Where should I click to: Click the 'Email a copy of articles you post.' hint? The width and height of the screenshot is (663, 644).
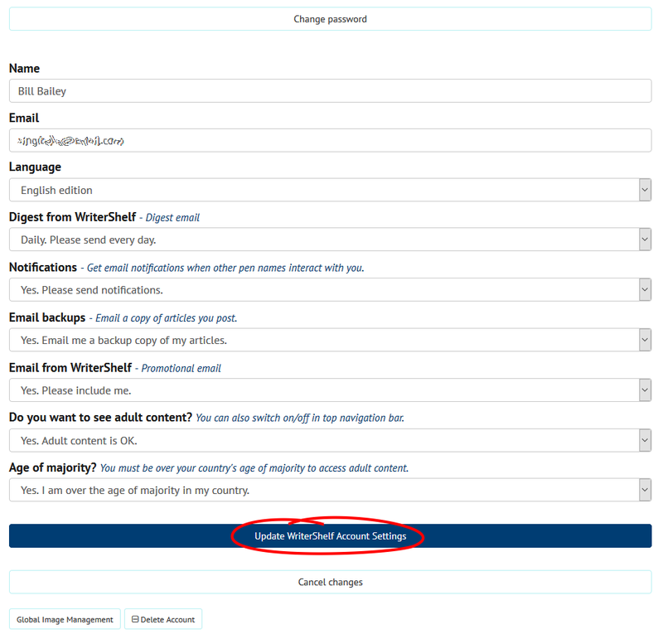pyautogui.click(x=167, y=318)
